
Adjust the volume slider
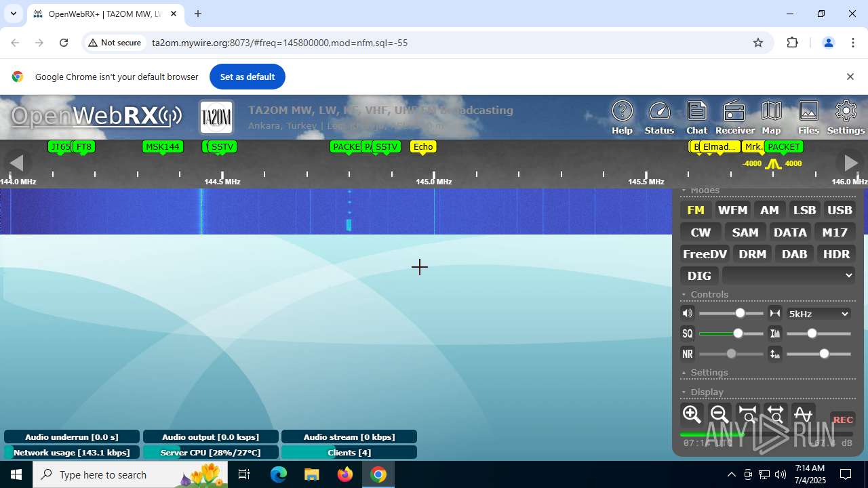pos(731,313)
